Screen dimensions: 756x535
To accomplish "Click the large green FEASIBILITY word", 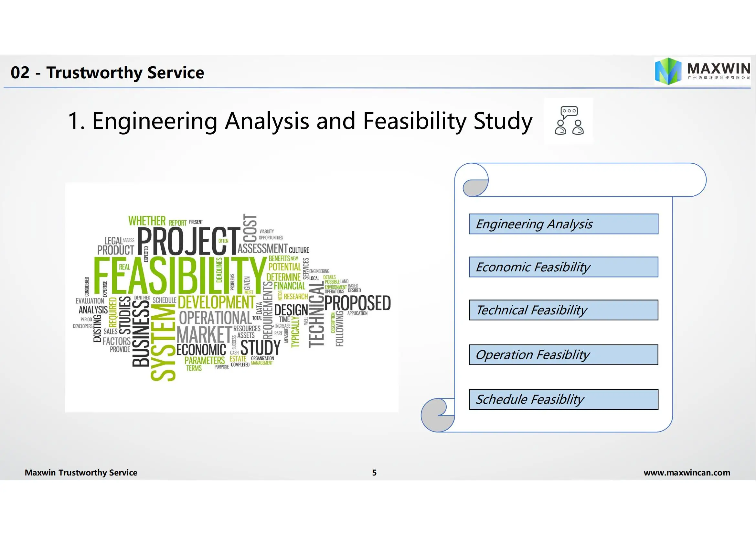I will coord(180,276).
